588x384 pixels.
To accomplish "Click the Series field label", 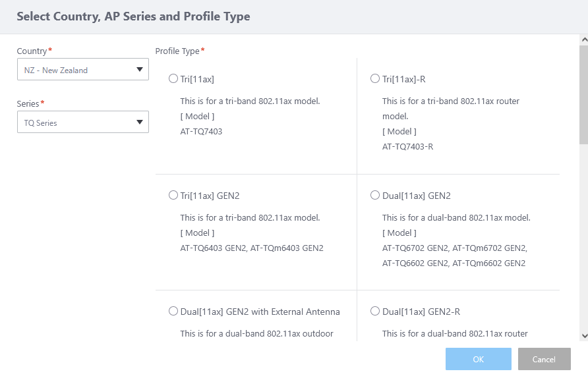I will point(28,103).
